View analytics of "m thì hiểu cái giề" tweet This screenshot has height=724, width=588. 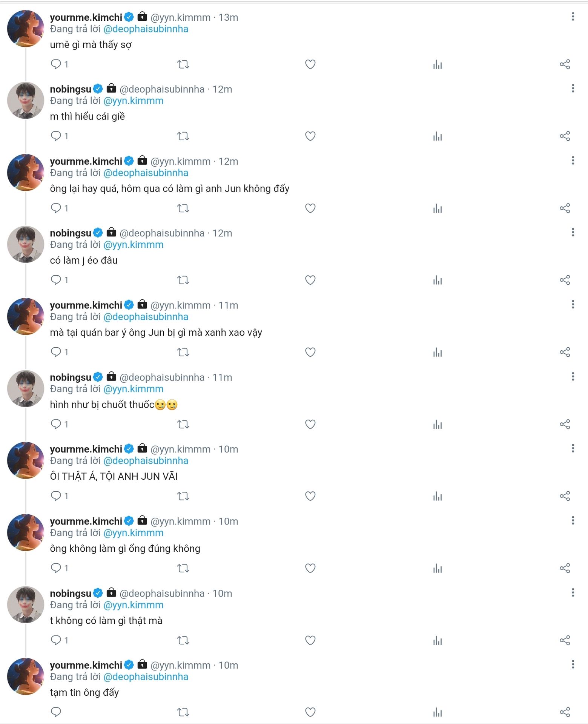pyautogui.click(x=438, y=136)
